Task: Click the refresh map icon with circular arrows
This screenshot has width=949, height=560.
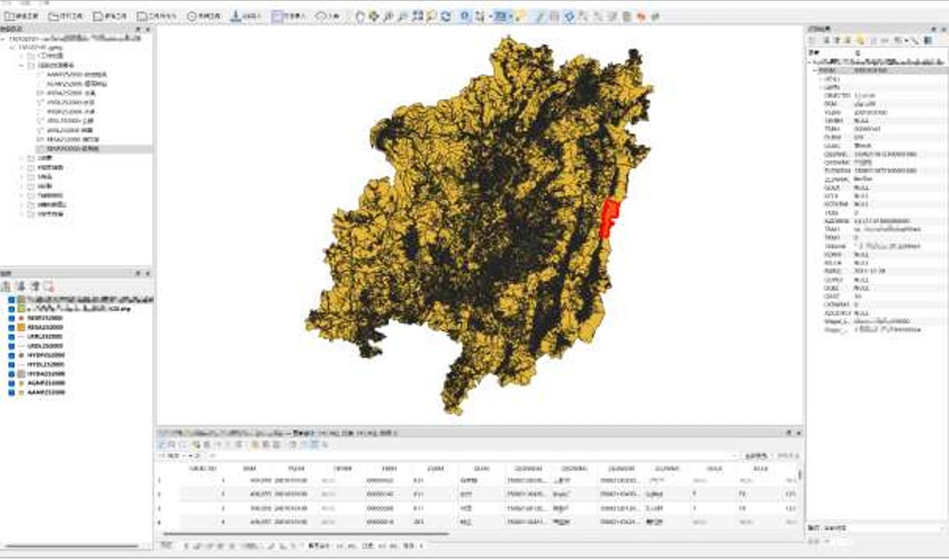Action: tap(446, 17)
